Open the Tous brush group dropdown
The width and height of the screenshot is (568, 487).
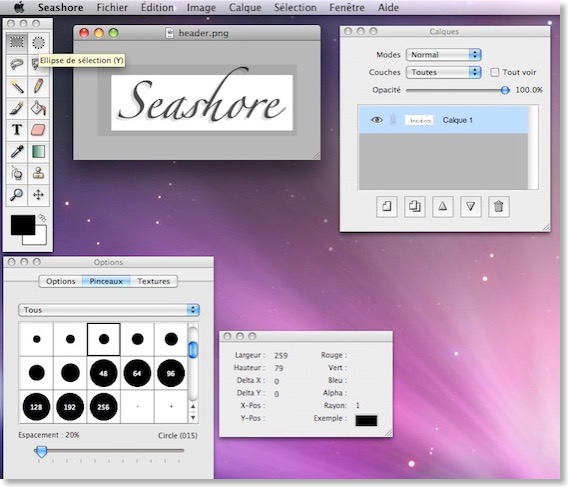(109, 310)
